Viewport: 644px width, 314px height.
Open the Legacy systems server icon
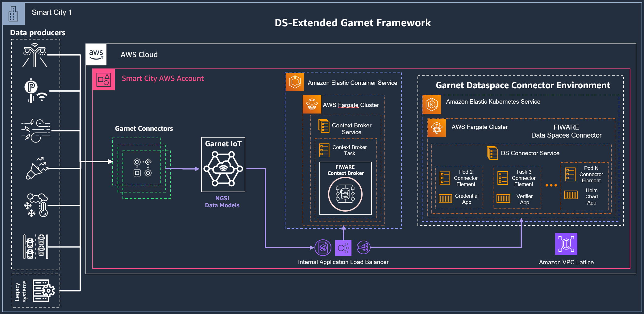coord(44,291)
